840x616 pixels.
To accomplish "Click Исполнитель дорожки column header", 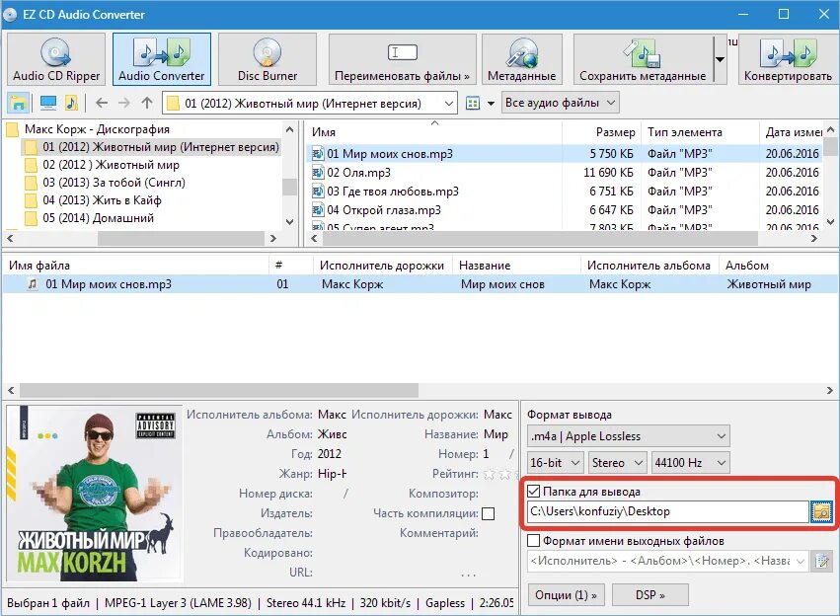I will tap(382, 266).
